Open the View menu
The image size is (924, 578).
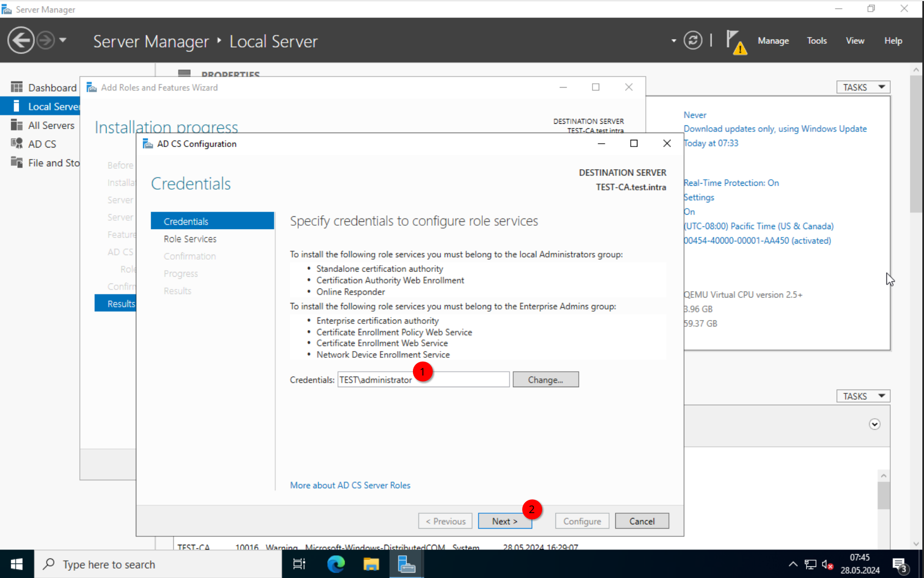[855, 40]
